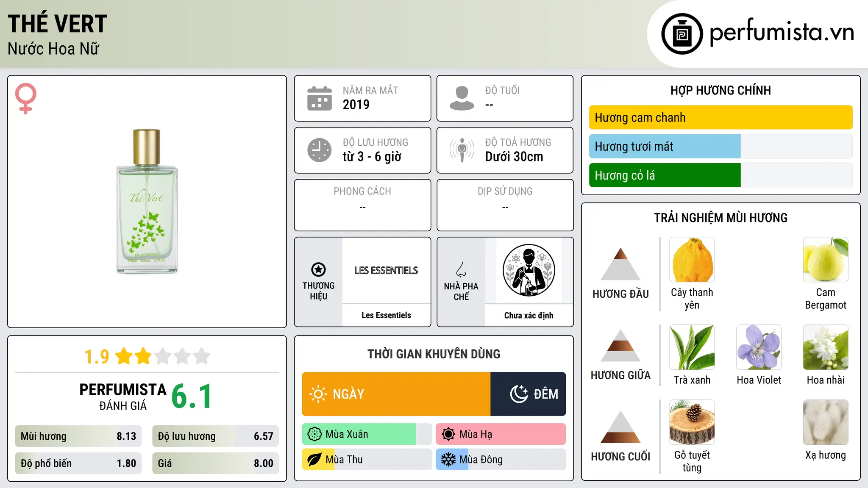868x488 pixels.
Task: Click the Độ phổ biến score 1.80 bar
Action: (78, 463)
